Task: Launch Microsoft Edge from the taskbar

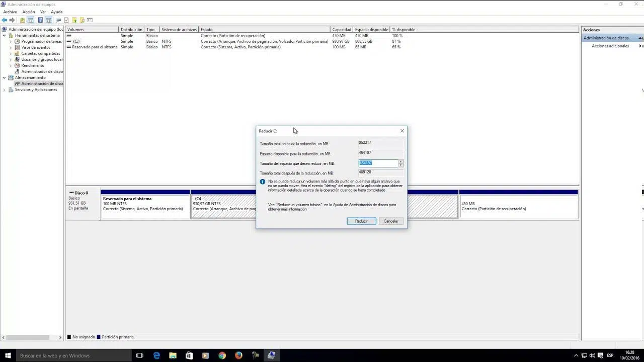Action: click(156, 355)
